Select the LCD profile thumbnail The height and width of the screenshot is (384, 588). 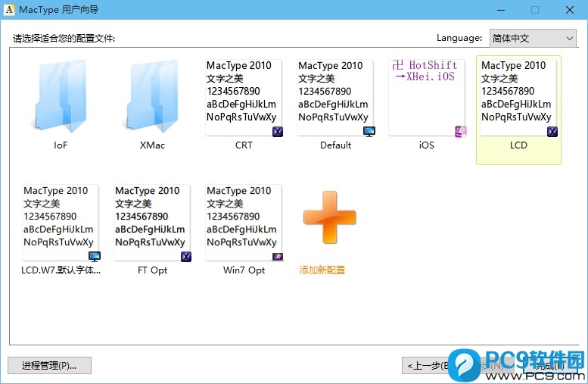pyautogui.click(x=518, y=98)
